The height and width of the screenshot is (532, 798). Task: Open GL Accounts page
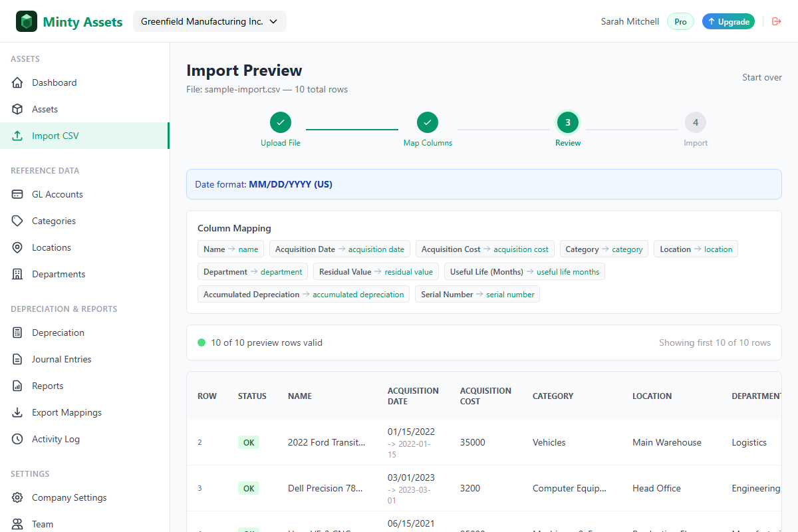click(84, 194)
